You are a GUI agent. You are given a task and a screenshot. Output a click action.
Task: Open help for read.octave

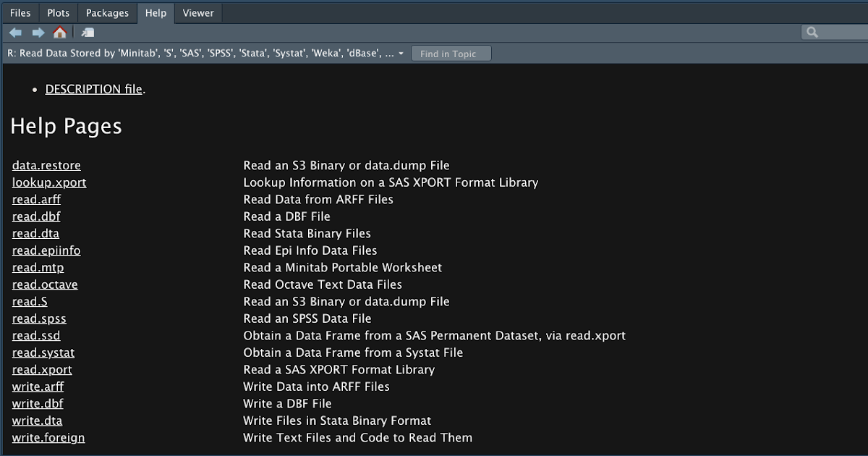tap(45, 284)
